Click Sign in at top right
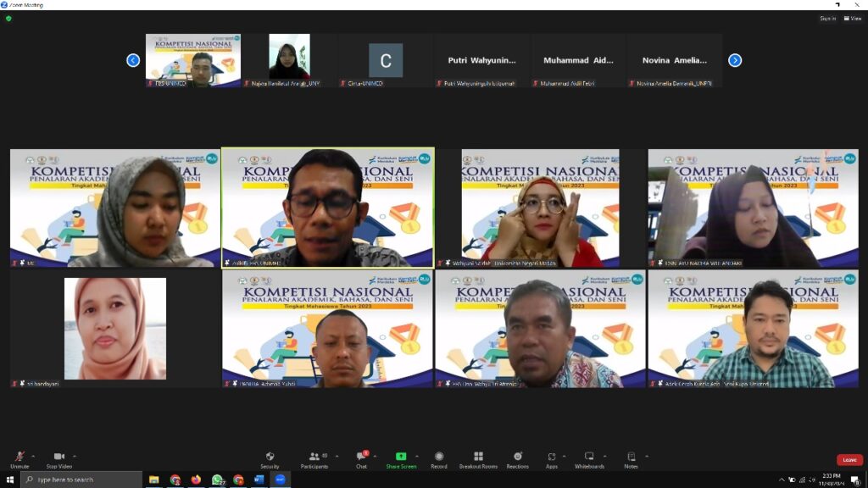868x488 pixels. coord(827,19)
